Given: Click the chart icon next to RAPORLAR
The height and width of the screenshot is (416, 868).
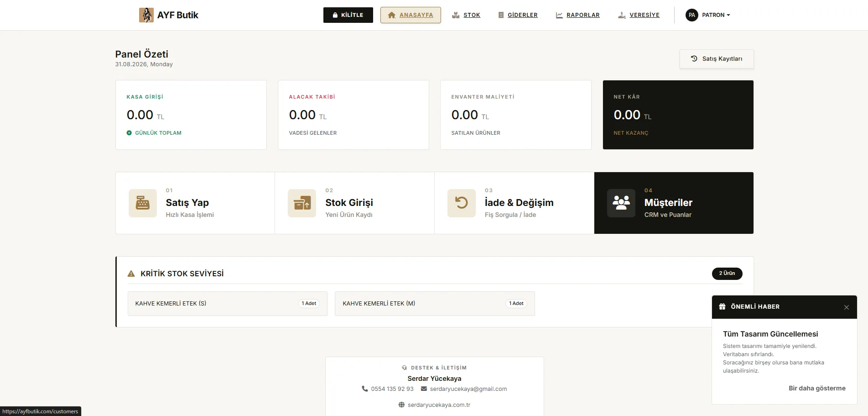Looking at the screenshot, I should (559, 15).
